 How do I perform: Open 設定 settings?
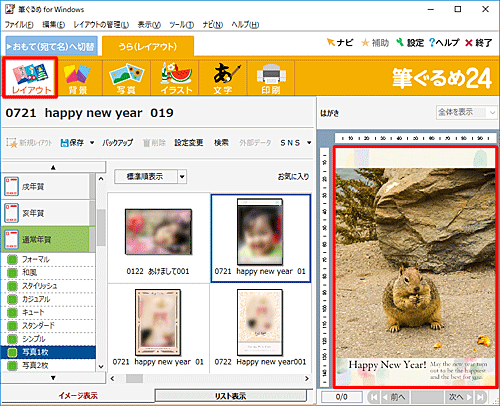(410, 43)
